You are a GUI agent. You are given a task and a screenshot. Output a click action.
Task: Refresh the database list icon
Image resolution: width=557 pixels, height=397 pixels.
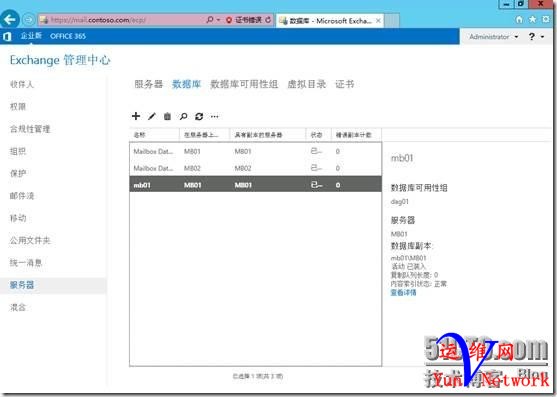pos(199,116)
